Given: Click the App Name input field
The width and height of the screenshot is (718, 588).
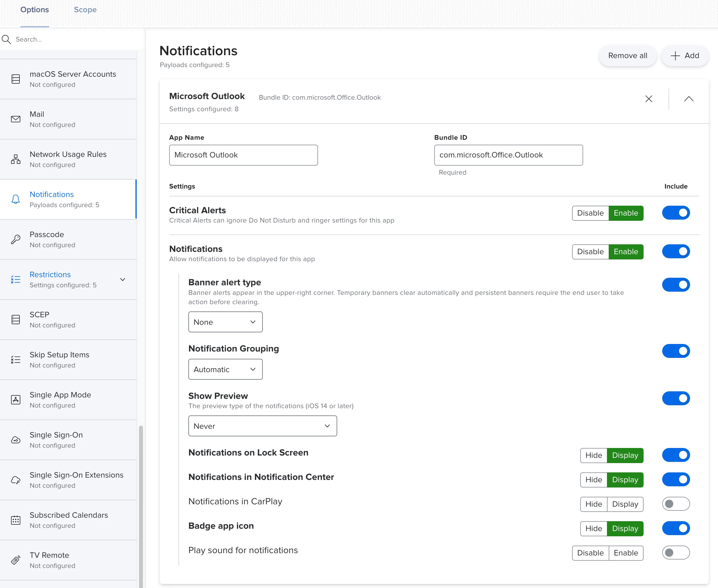Looking at the screenshot, I should pos(243,155).
